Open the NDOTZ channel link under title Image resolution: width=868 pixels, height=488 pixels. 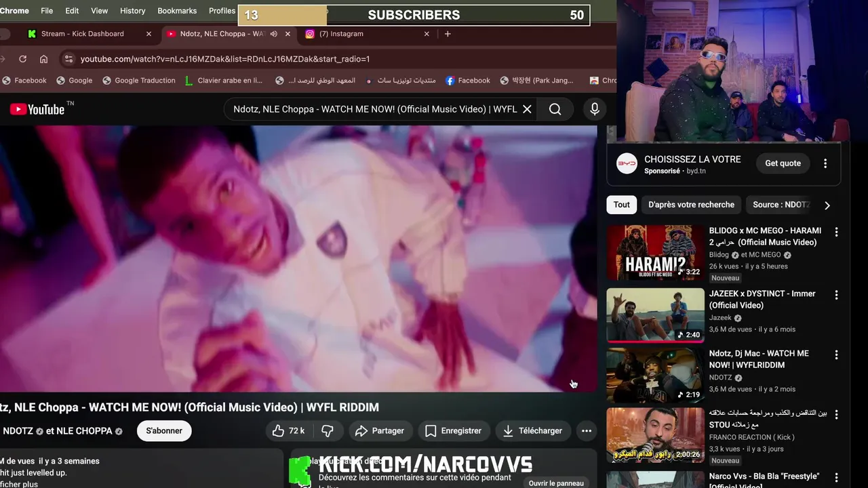pyautogui.click(x=18, y=431)
